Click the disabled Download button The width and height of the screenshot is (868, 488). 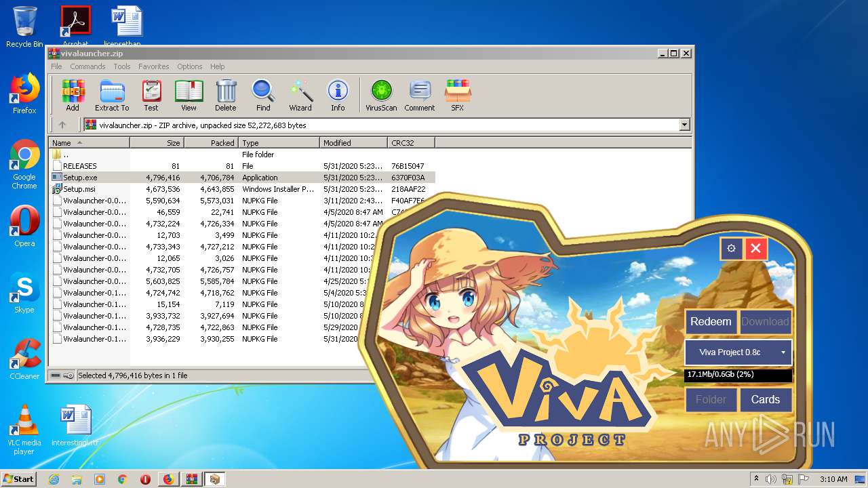[765, 322]
